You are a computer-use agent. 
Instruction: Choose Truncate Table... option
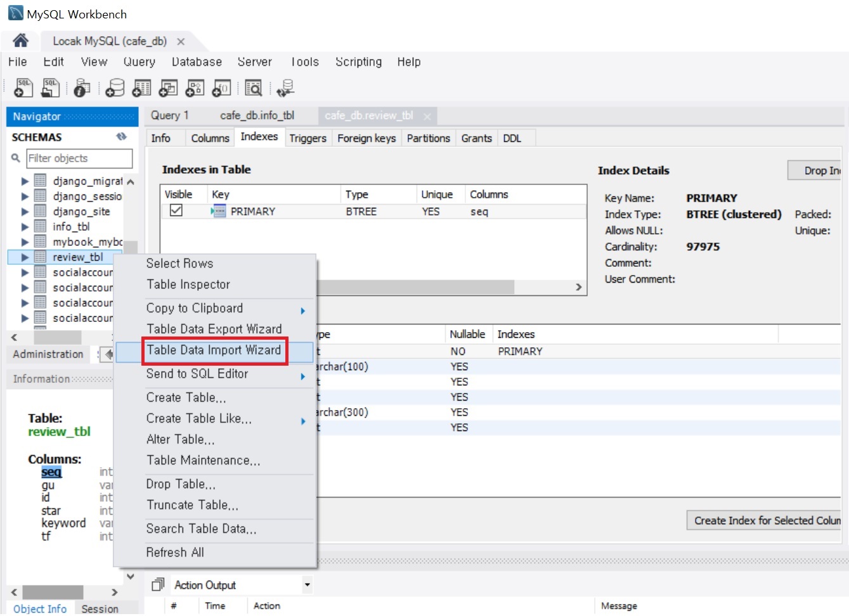click(x=193, y=505)
